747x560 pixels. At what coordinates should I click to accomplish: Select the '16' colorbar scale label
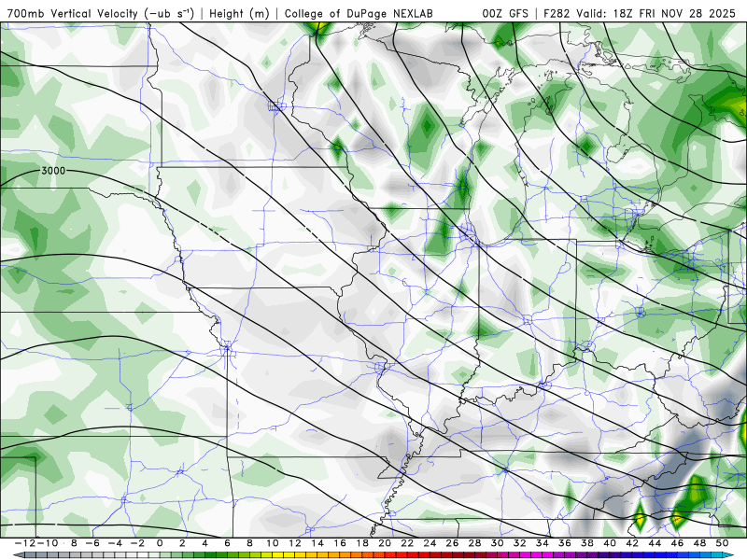340,543
